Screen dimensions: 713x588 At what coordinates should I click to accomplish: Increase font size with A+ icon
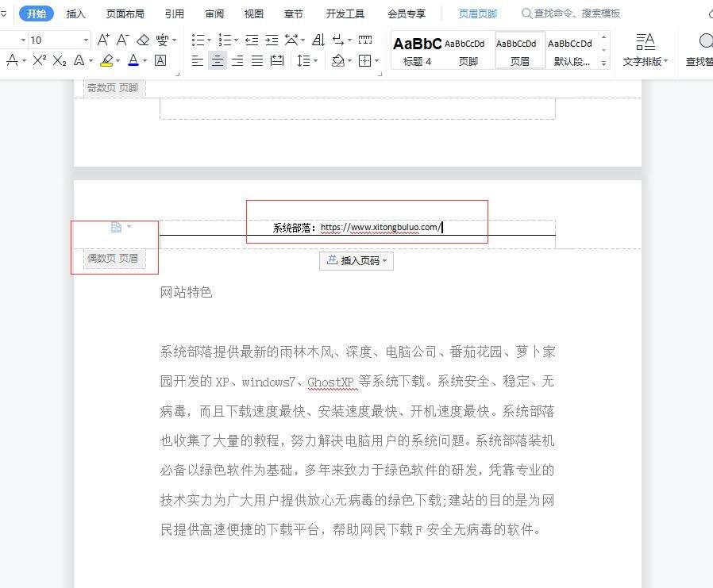pyautogui.click(x=103, y=40)
